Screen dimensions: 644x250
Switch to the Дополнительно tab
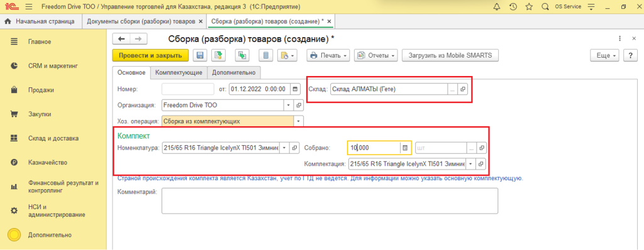pos(234,73)
